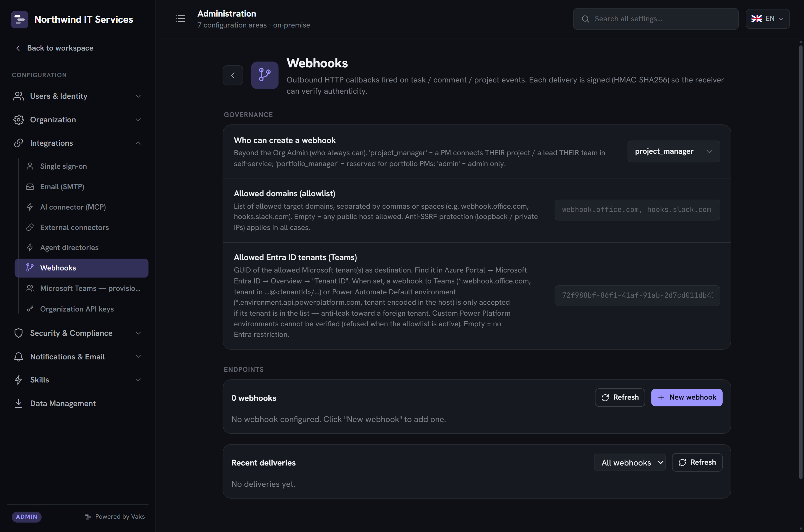Click the '0 webhooks' count text
The width and height of the screenshot is (804, 532).
tap(254, 398)
